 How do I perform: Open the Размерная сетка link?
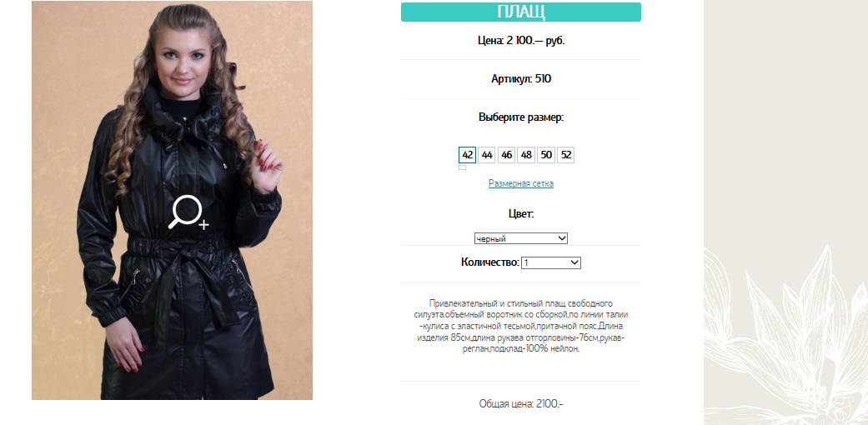(x=521, y=183)
